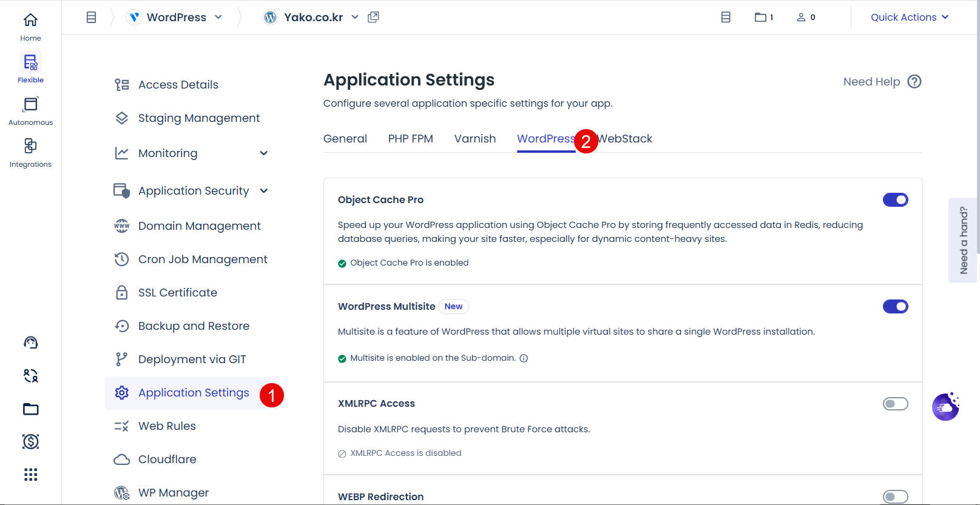Click the New badge beside WordPress Multisite

[x=453, y=307]
